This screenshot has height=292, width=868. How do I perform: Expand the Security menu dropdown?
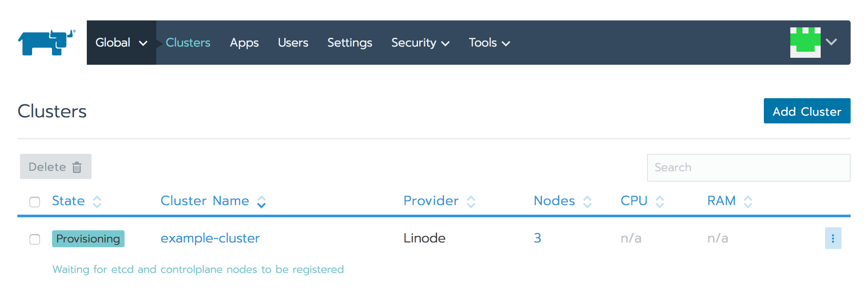(x=420, y=43)
